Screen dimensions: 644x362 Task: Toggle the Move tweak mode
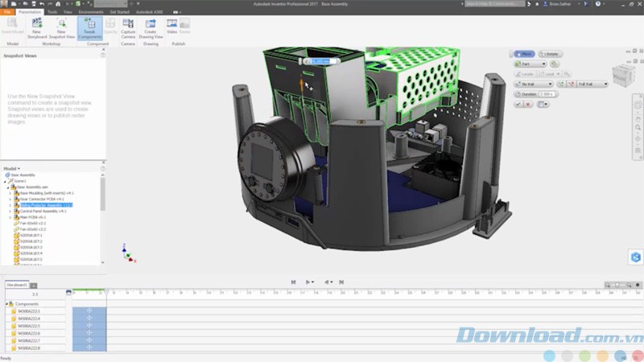[x=523, y=53]
